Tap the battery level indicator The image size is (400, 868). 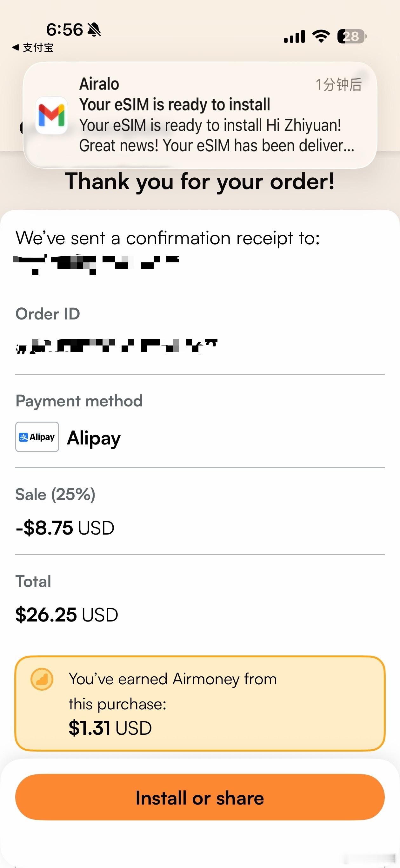click(x=351, y=36)
